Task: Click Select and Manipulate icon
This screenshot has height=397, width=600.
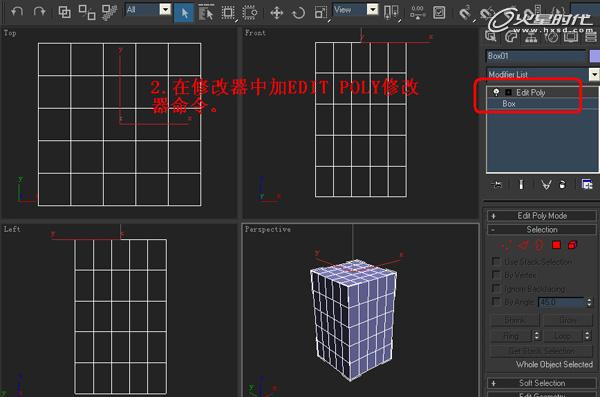Action: click(x=417, y=12)
